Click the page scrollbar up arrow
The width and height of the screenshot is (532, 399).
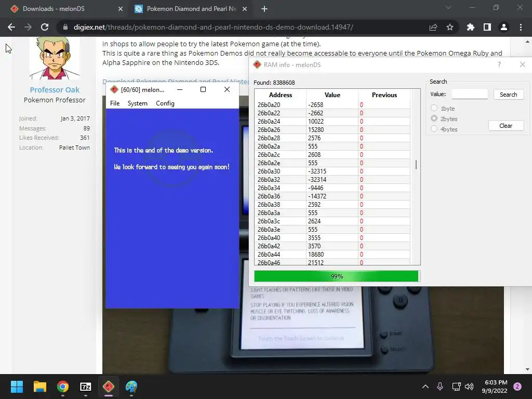tap(527, 42)
